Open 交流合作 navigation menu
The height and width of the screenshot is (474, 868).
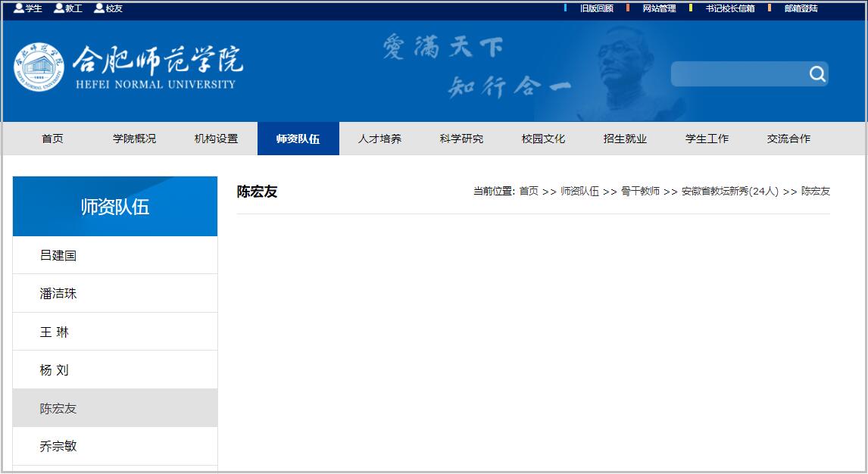tap(788, 139)
